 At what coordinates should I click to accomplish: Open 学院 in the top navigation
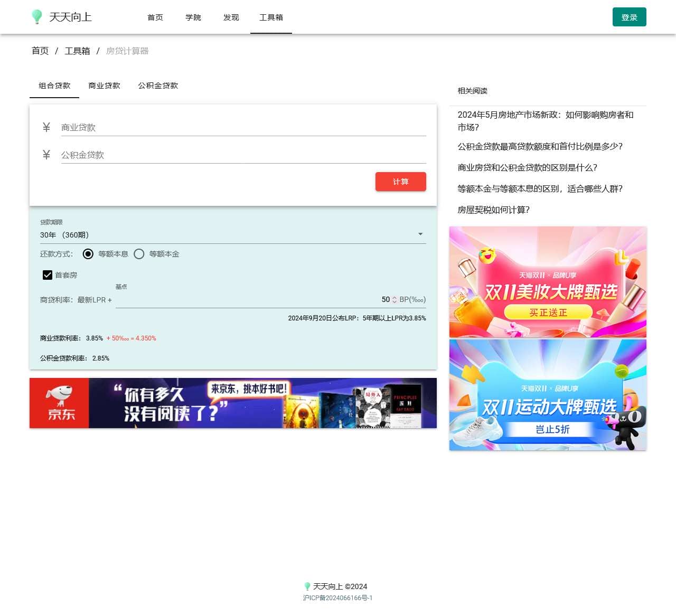193,17
